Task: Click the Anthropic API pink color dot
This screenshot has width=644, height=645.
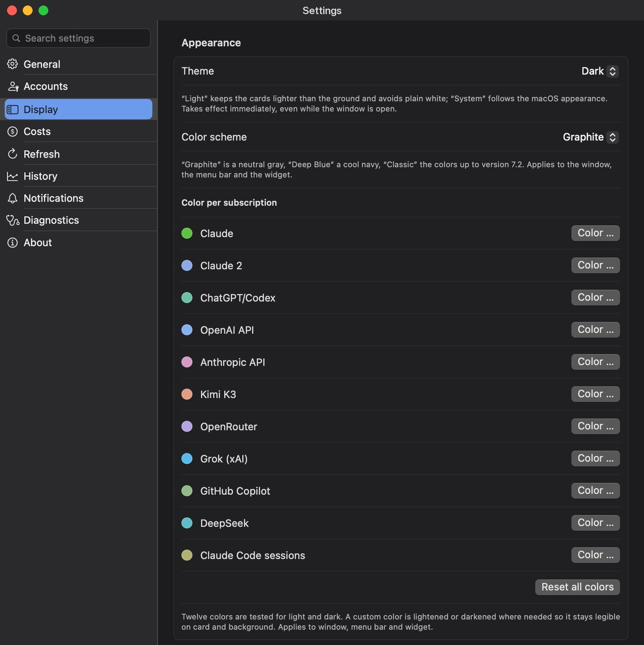Action: [187, 362]
